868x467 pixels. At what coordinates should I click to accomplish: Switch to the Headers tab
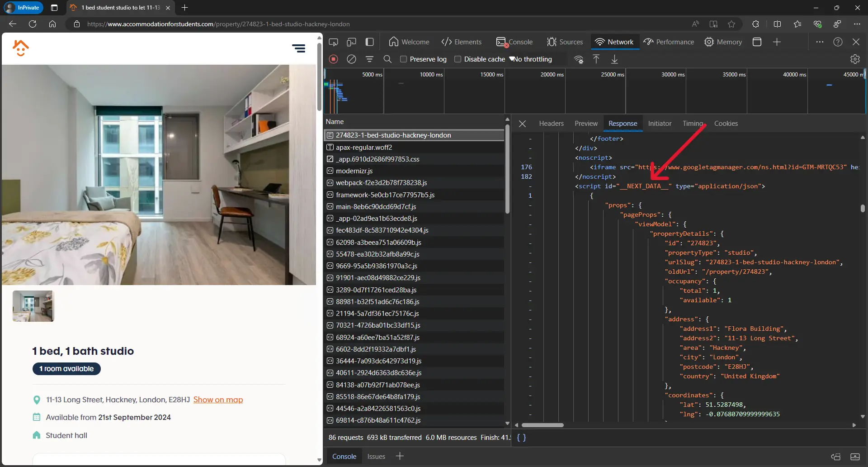[x=551, y=124]
